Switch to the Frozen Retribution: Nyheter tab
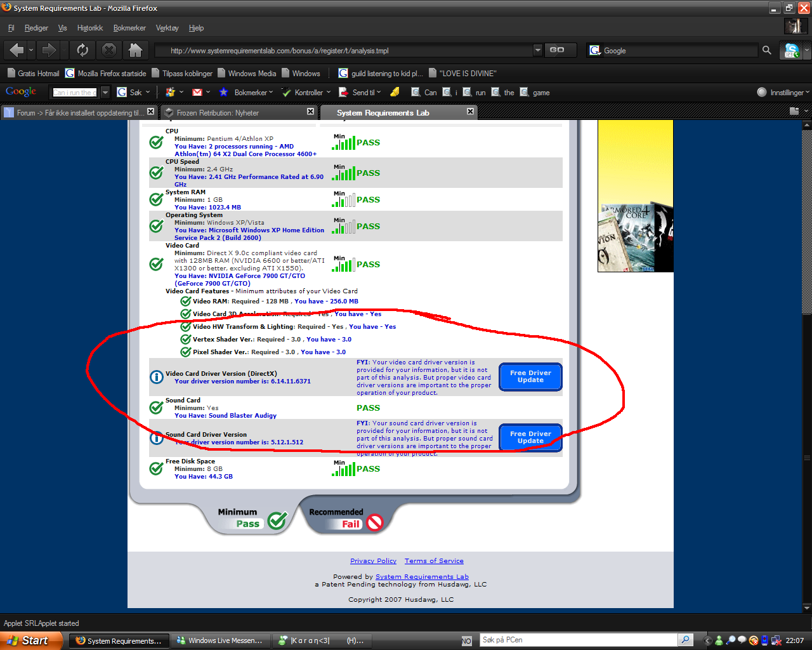This screenshot has width=812, height=650. pos(238,112)
